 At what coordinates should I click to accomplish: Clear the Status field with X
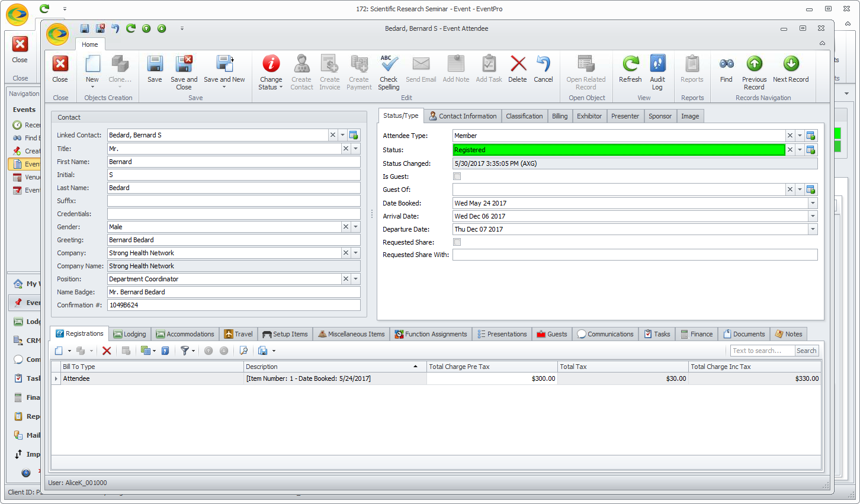(790, 150)
